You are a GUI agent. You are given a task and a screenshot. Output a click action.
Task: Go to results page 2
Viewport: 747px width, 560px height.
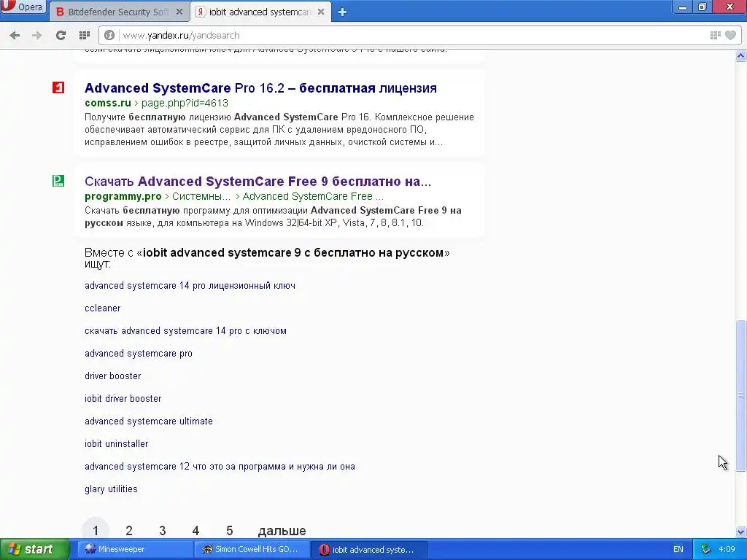click(x=129, y=531)
